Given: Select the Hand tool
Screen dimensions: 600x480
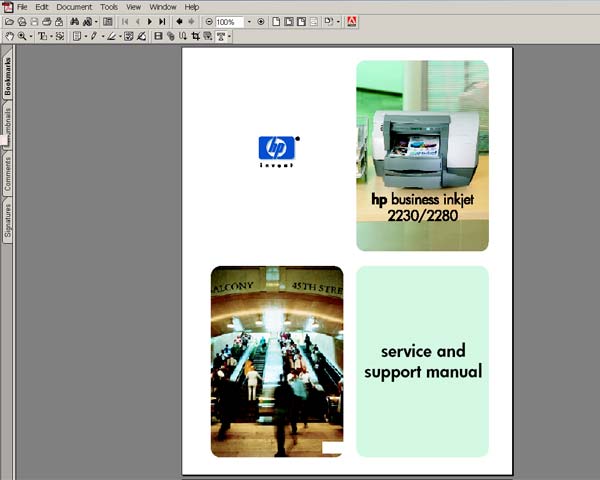Looking at the screenshot, I should pos(9,36).
